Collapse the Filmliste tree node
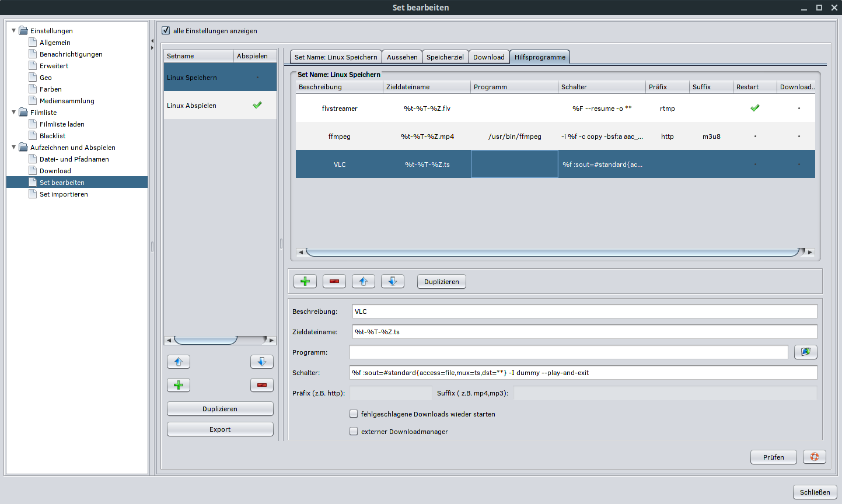Screen dimensions: 842x504 tap(14, 112)
